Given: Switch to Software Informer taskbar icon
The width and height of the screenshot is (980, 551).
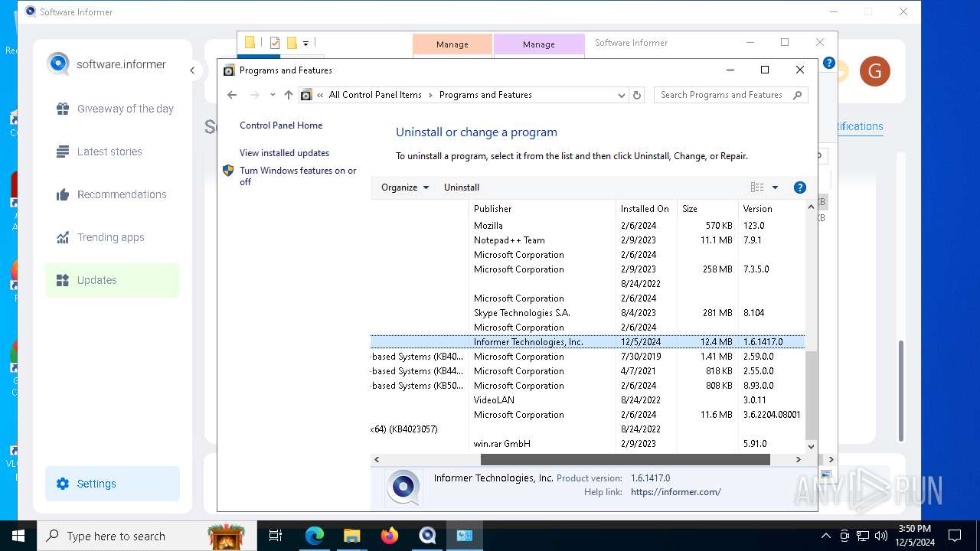Looking at the screenshot, I should 427,536.
